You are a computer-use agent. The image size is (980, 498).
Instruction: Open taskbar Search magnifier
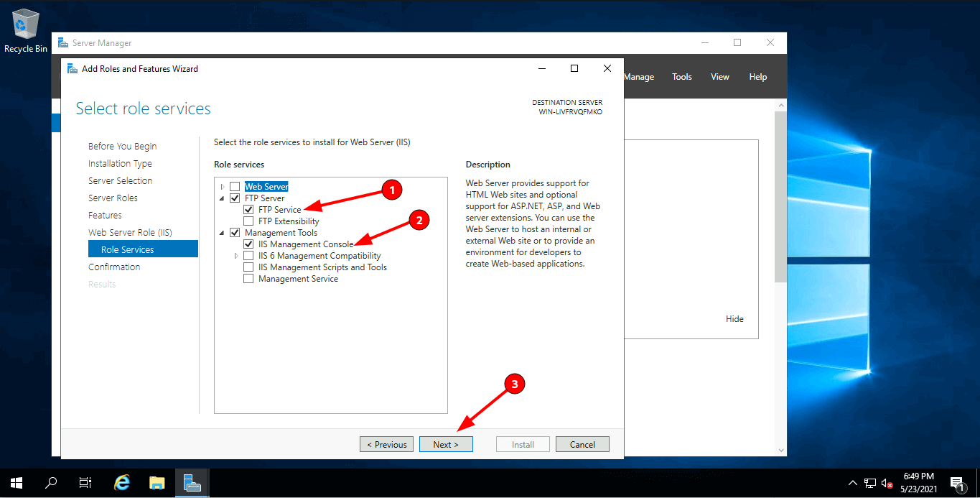coord(51,483)
